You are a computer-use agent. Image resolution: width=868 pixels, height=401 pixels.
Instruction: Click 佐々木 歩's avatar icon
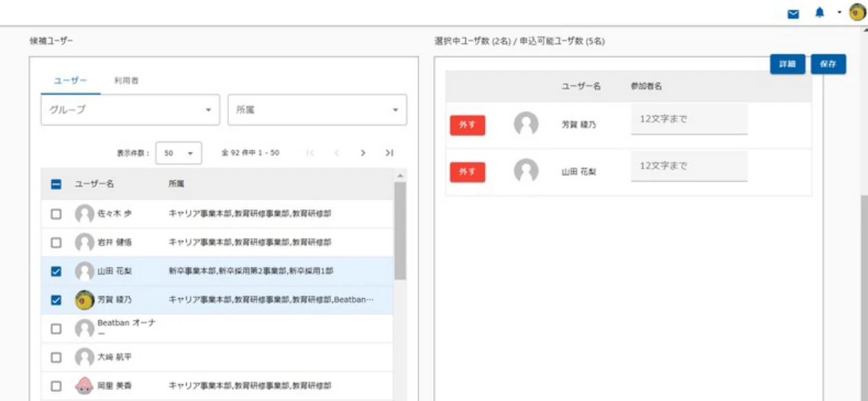(84, 214)
